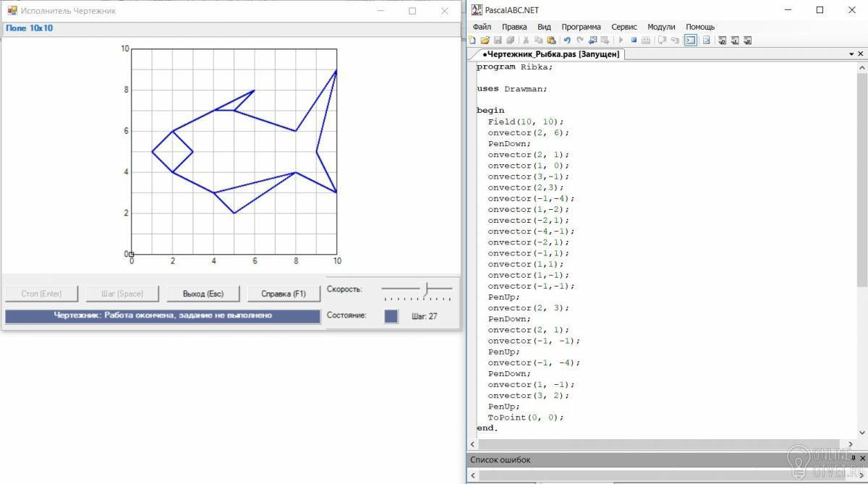This screenshot has height=484, width=868.
Task: Click the Stop program square icon
Action: pyautogui.click(x=634, y=41)
